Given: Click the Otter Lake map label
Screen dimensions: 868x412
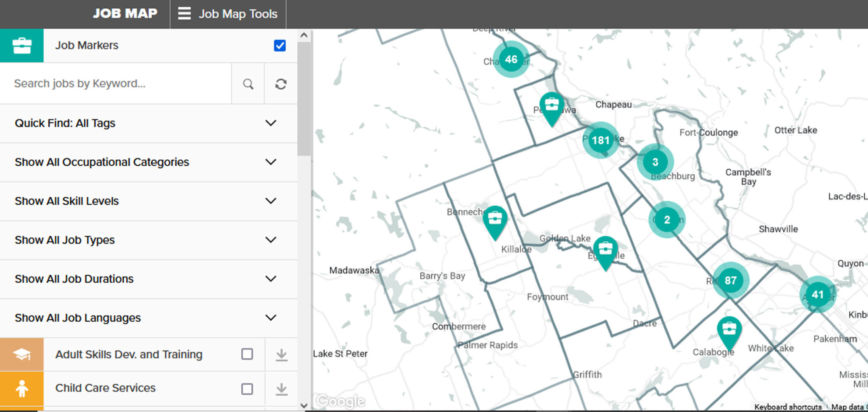Looking at the screenshot, I should click(x=796, y=130).
